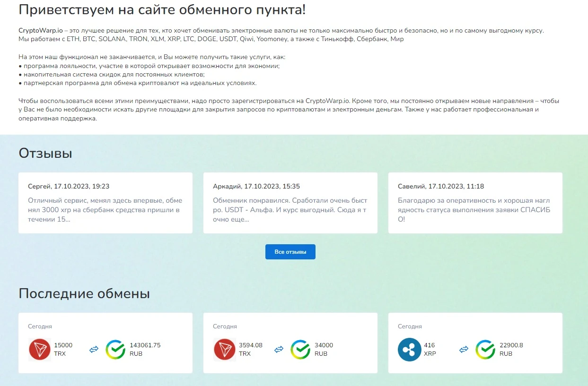Click exchange arrows in the 416 XRP card

(464, 350)
